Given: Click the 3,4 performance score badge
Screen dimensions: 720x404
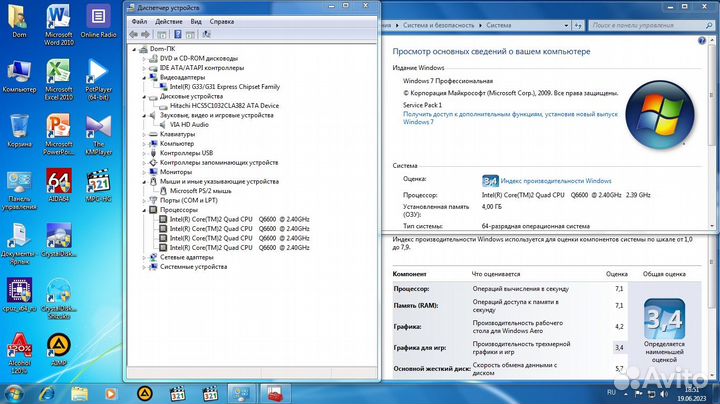Looking at the screenshot, I should click(664, 319).
